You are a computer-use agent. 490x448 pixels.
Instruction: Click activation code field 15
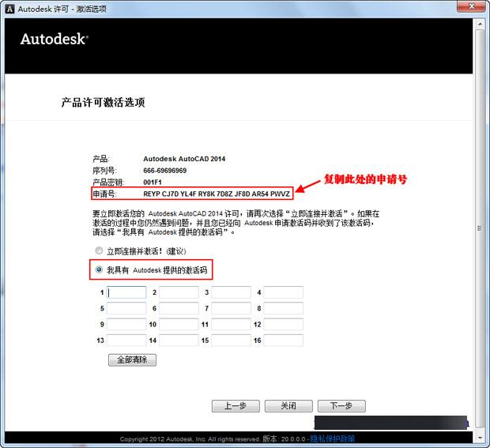(231, 341)
